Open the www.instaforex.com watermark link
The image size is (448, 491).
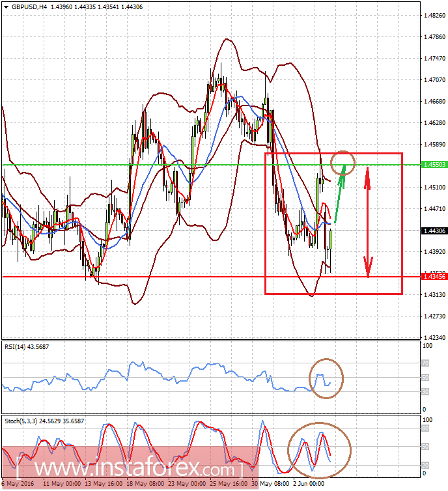pyautogui.click(x=130, y=468)
